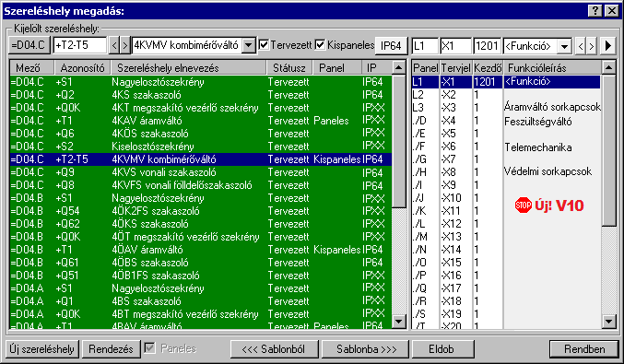624x364 pixels.
Task: Click scroll up arrow of left list
Action: [x=399, y=67]
